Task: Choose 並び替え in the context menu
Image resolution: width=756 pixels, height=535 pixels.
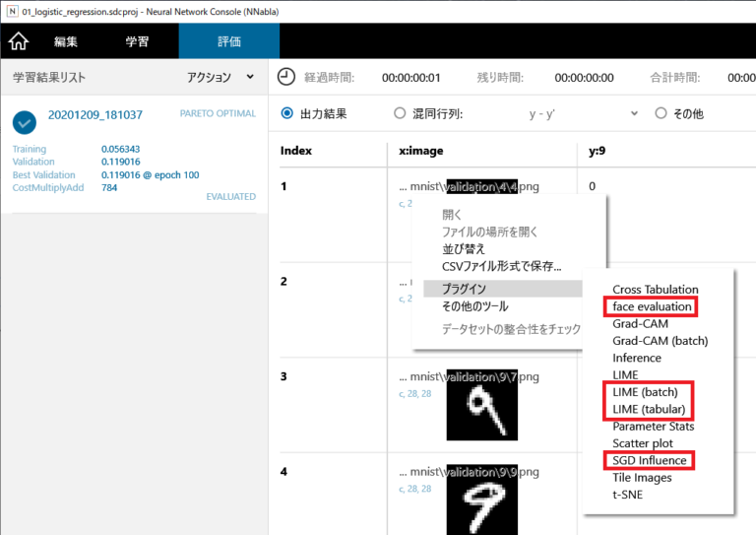Action: click(x=464, y=249)
